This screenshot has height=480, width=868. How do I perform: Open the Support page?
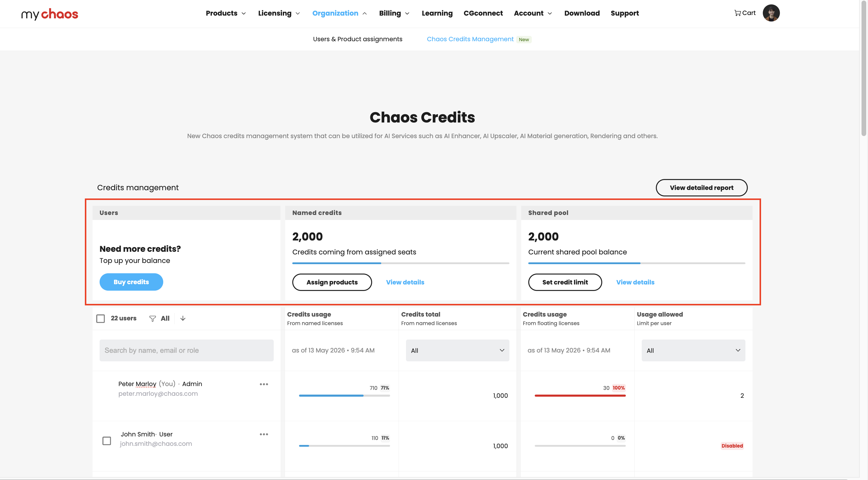click(624, 13)
